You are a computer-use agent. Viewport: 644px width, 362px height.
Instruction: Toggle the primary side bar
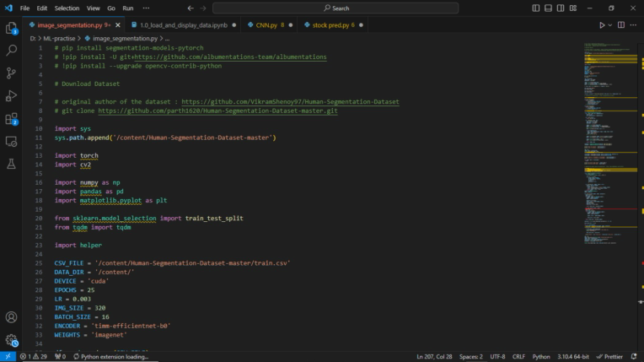536,8
